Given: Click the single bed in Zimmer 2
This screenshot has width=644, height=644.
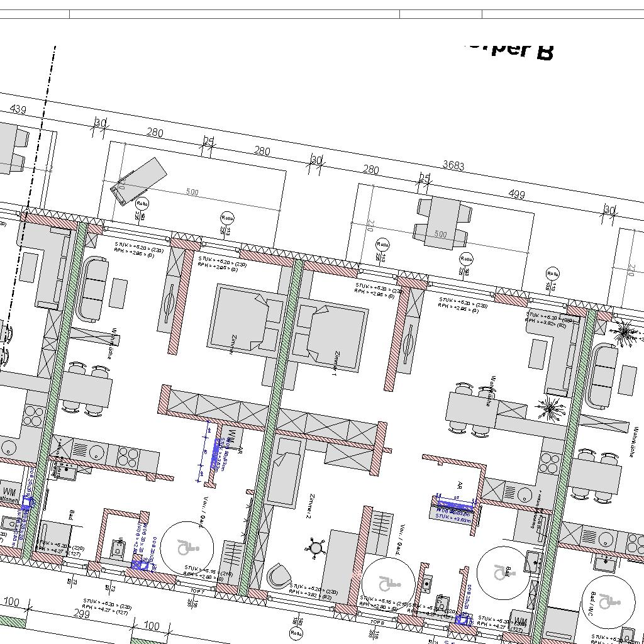Looking at the screenshot, I should point(285,472).
